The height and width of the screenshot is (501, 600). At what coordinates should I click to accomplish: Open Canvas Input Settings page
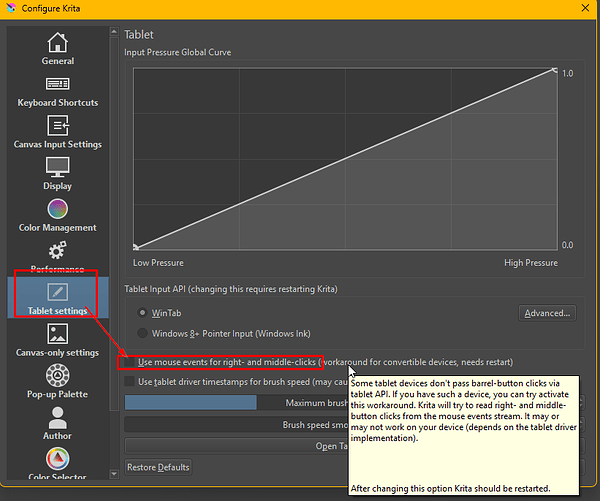pos(57,132)
